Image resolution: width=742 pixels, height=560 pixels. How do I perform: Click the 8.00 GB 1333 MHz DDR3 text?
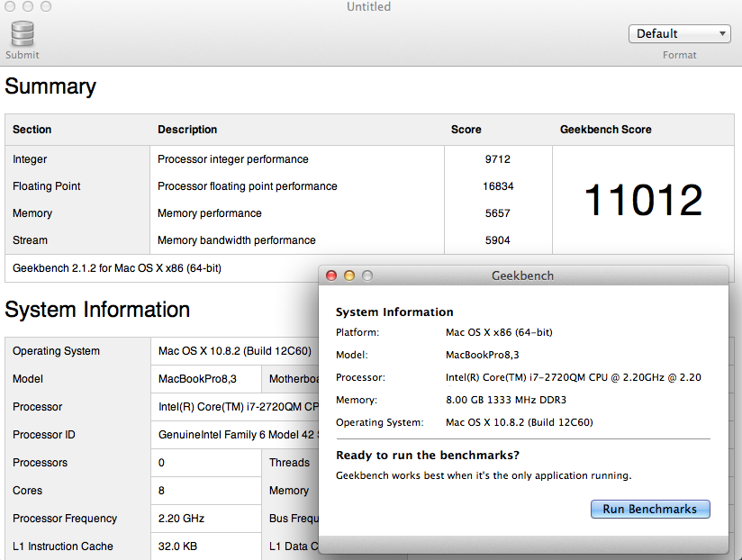tap(506, 400)
